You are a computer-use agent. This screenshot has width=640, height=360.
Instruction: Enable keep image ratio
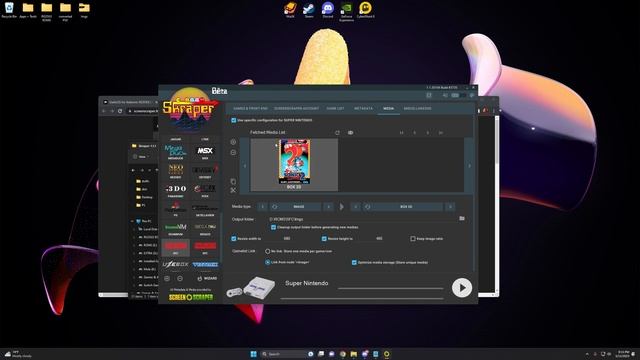tap(413, 239)
